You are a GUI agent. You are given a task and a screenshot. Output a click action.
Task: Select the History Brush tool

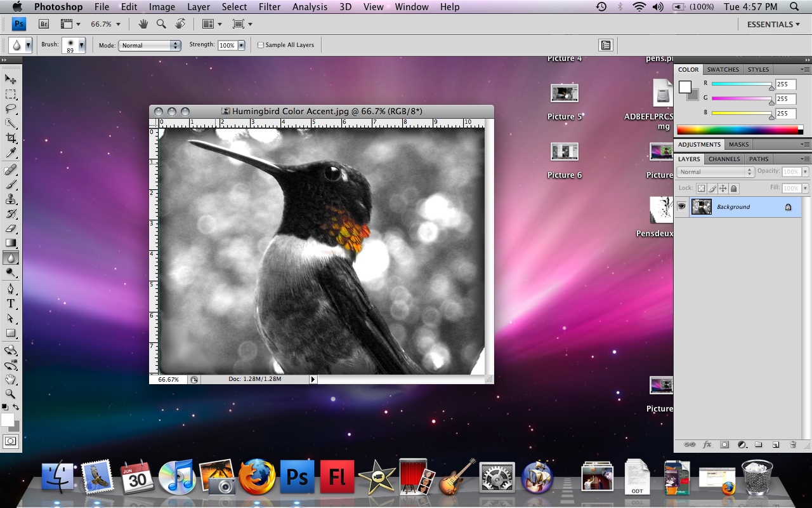click(11, 214)
